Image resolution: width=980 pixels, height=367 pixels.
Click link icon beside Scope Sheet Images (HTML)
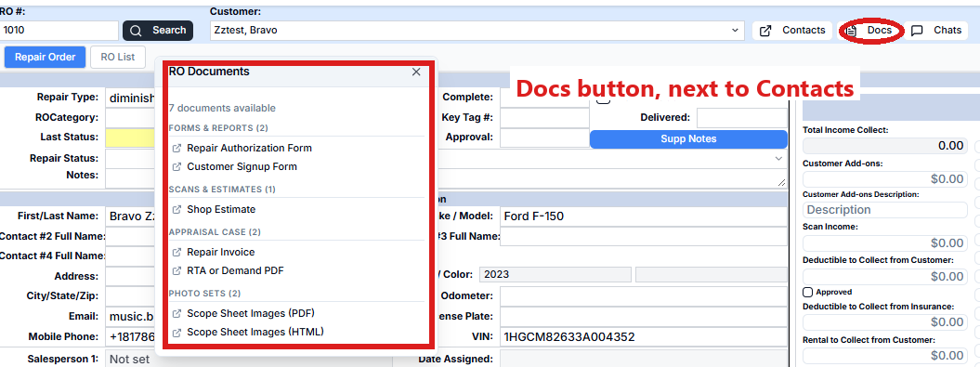176,332
